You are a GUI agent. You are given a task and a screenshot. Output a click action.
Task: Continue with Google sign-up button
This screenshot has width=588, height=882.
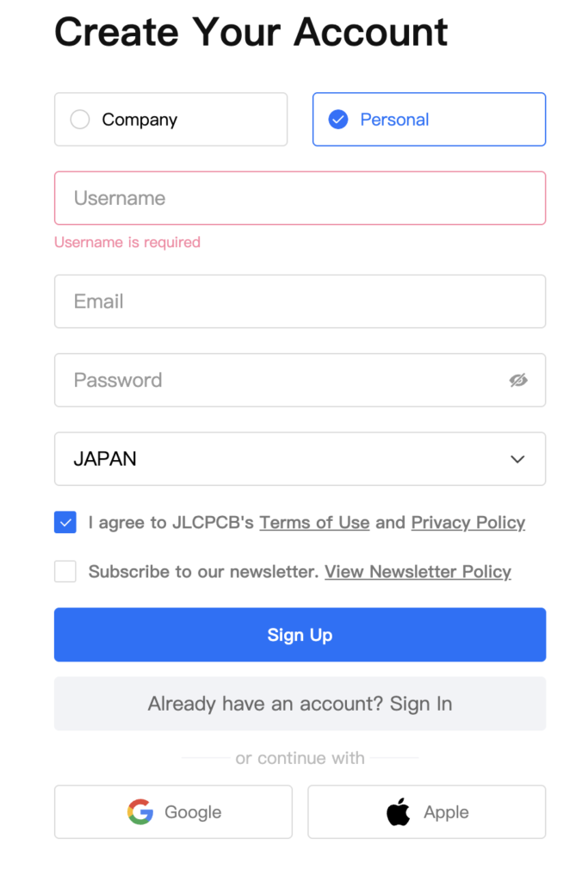[x=173, y=811]
